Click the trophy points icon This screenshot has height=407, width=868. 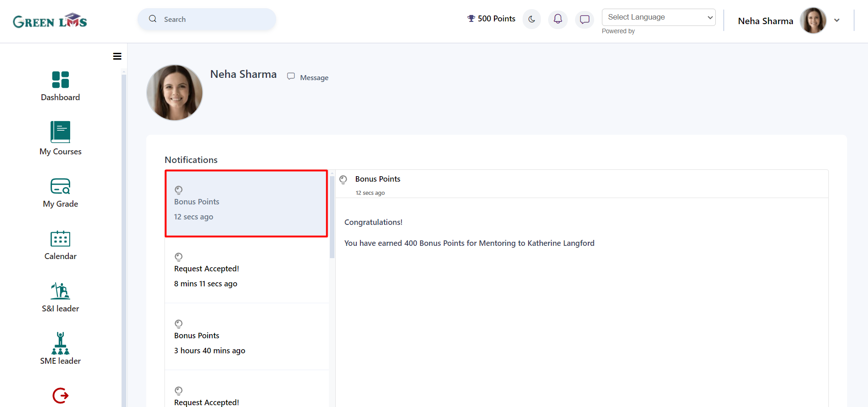[x=471, y=19]
